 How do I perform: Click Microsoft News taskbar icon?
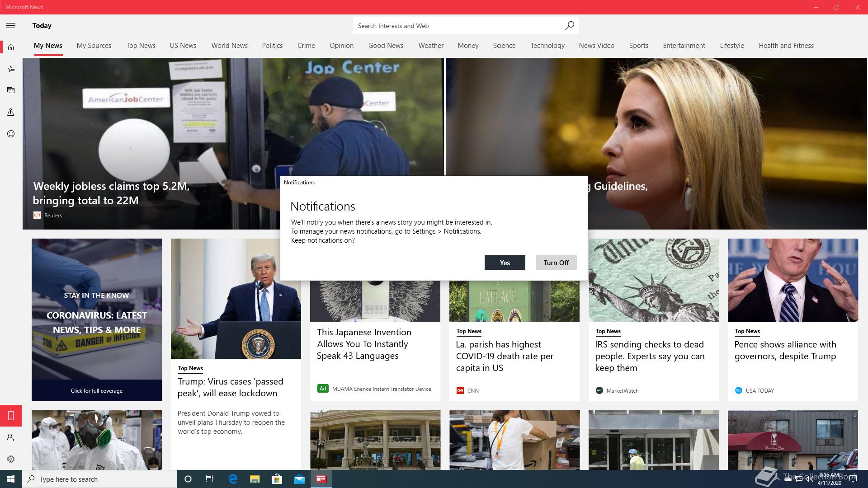coord(321,479)
